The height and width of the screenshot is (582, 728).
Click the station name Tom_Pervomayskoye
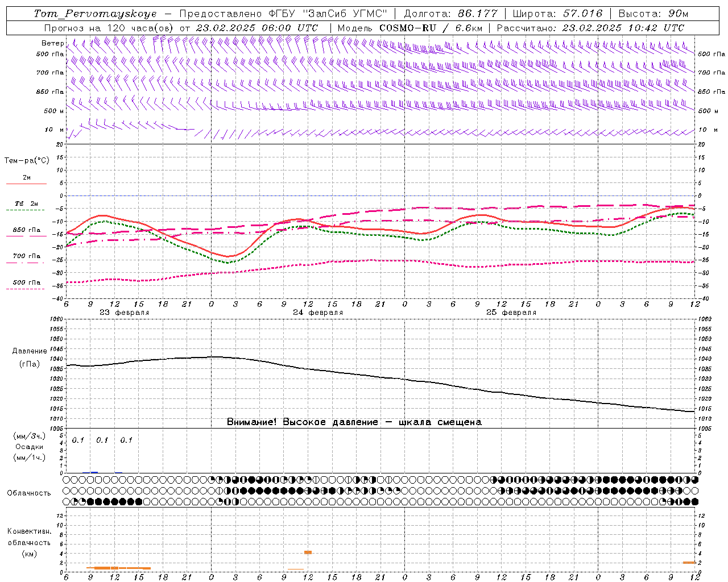pos(95,14)
